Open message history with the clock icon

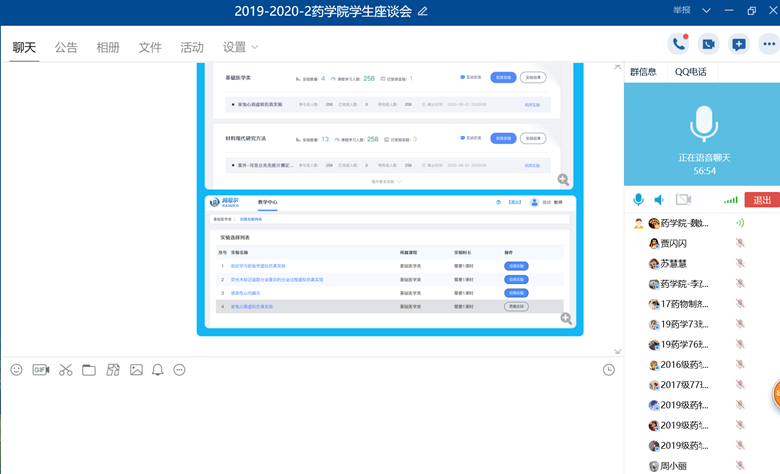pos(609,370)
